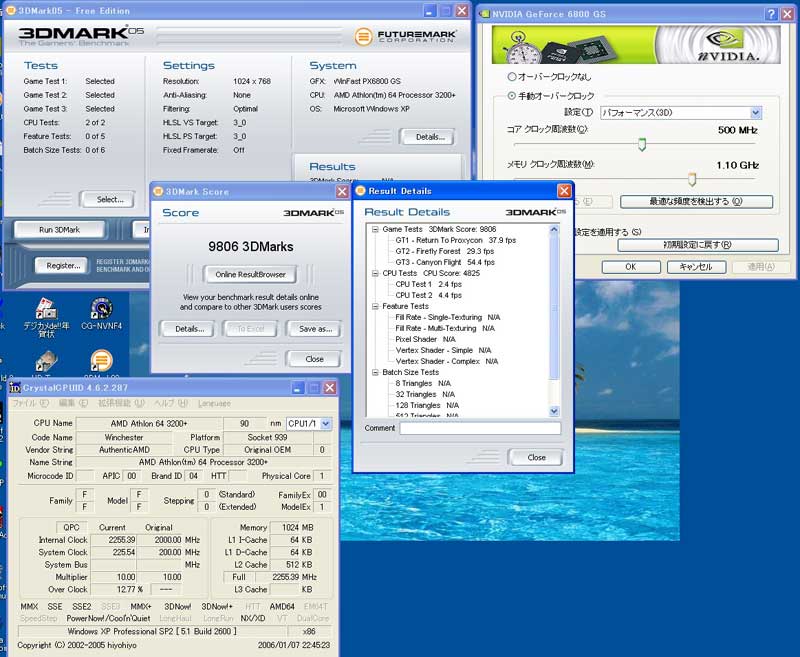This screenshot has width=800, height=657.
Task: Click the detect optimal frequency button
Action: (696, 201)
